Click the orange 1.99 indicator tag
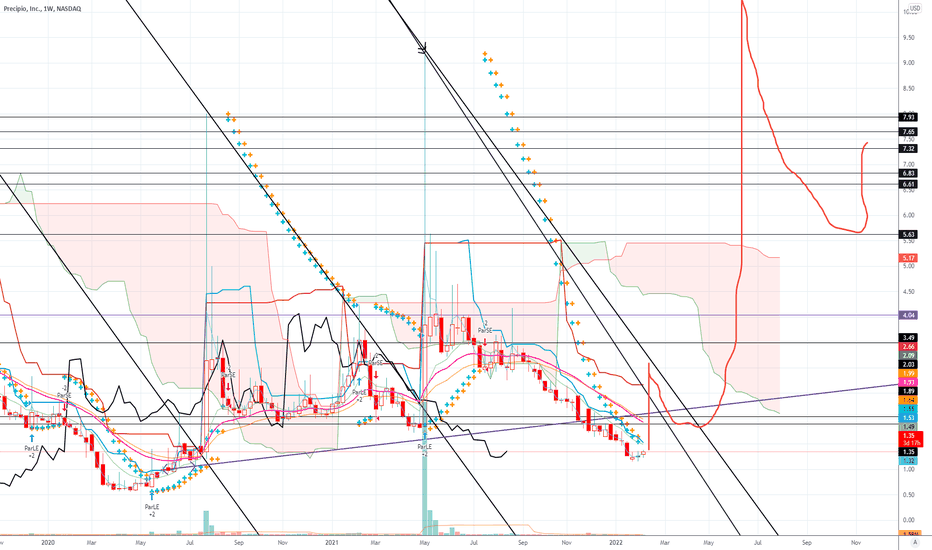The width and height of the screenshot is (932, 550). coord(909,373)
